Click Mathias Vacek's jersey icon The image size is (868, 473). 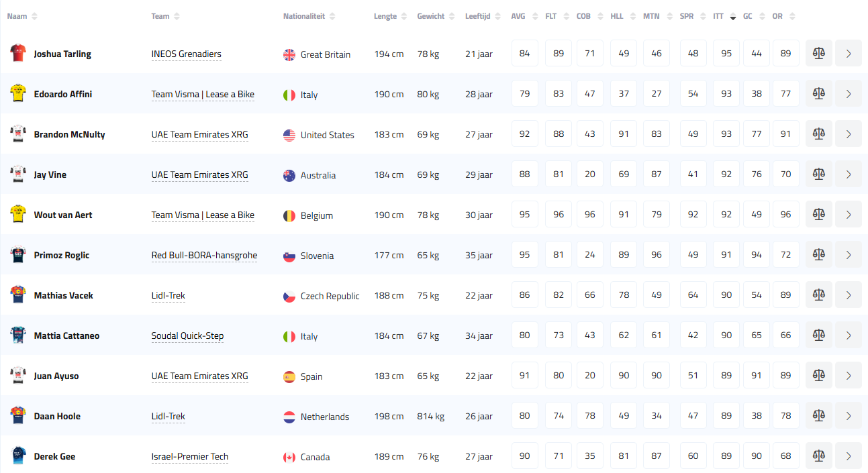tap(17, 295)
